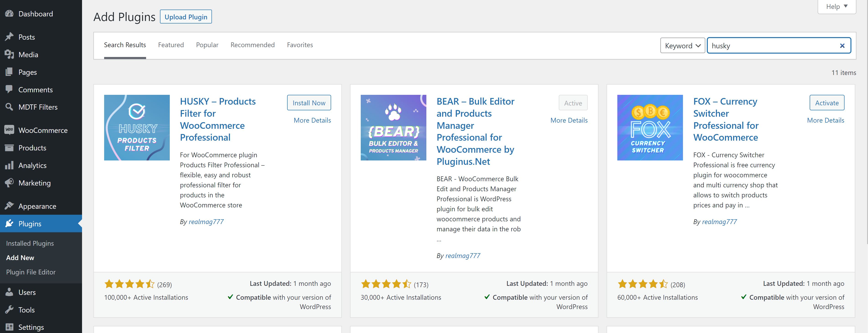
Task: Switch to the Favorites tab
Action: tap(300, 45)
